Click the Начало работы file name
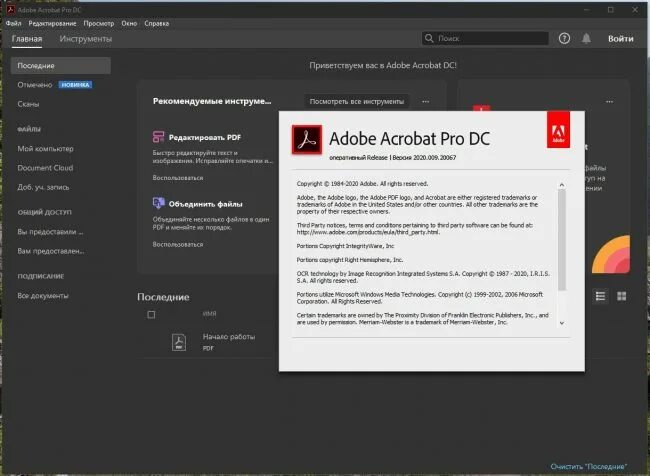 [x=229, y=337]
